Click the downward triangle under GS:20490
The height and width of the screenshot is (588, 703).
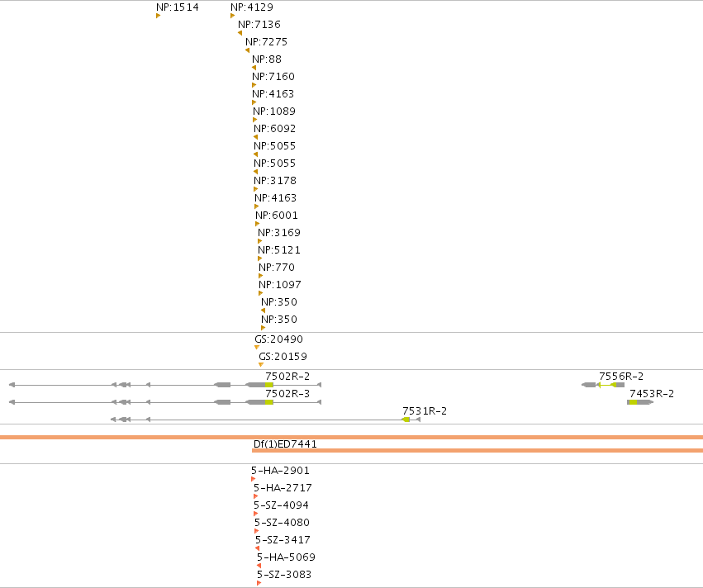(x=256, y=348)
